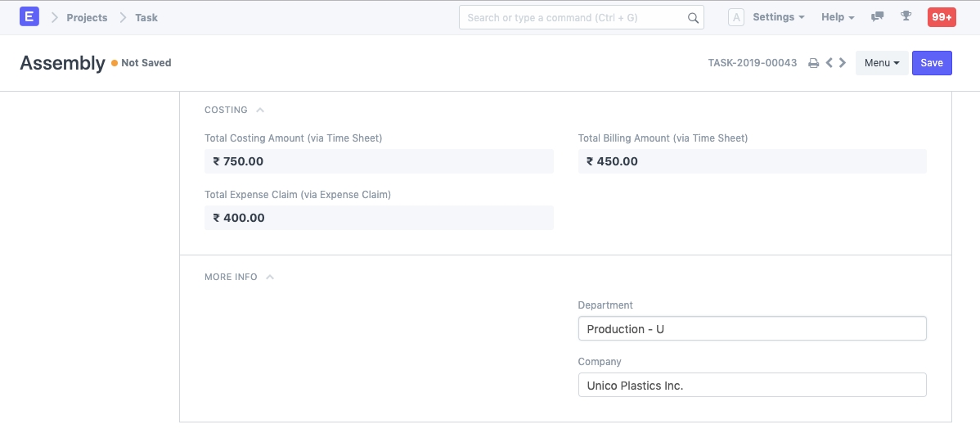The image size is (980, 447).
Task: Open the Menu dropdown button
Action: point(881,63)
